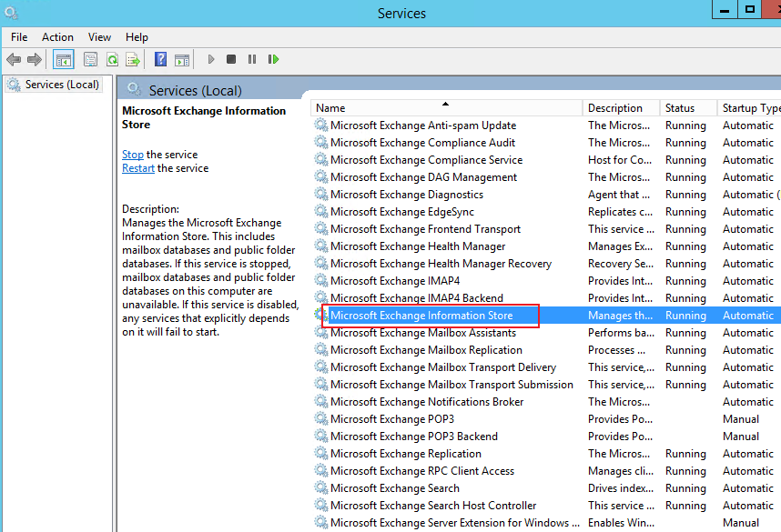Click the Stop the service link

click(133, 155)
